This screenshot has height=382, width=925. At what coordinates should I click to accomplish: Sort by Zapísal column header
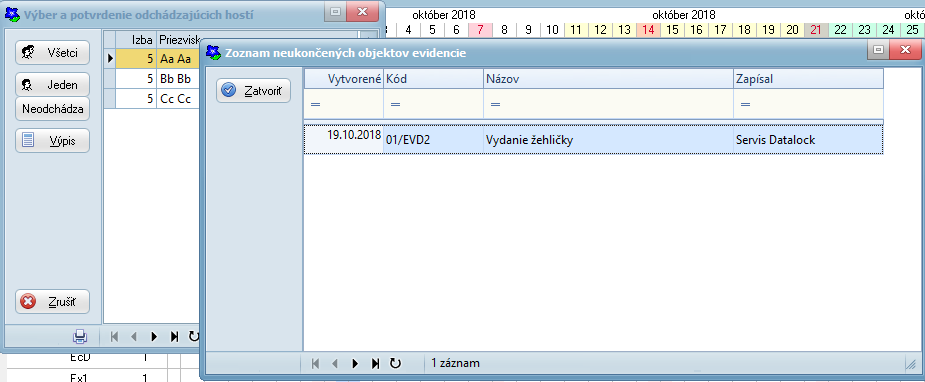coord(808,79)
